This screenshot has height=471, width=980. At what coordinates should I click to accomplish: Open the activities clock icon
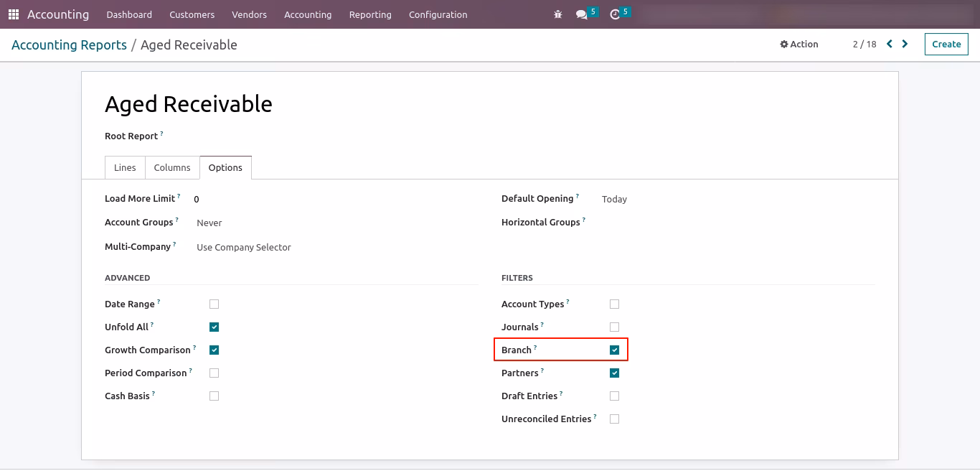615,14
